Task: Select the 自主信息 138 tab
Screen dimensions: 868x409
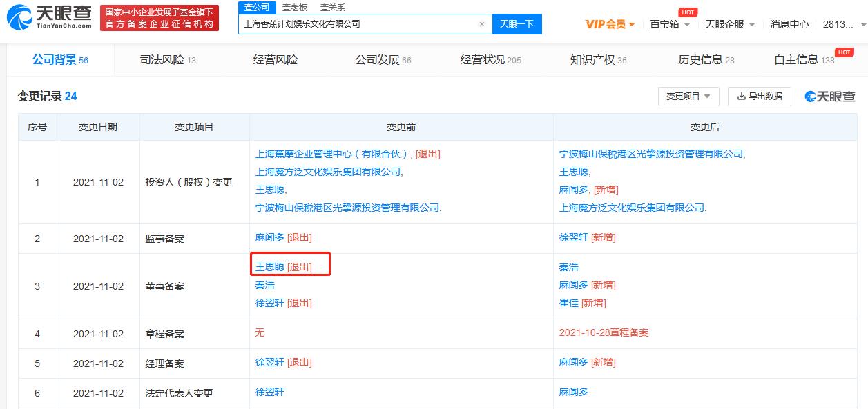Action: click(x=804, y=60)
